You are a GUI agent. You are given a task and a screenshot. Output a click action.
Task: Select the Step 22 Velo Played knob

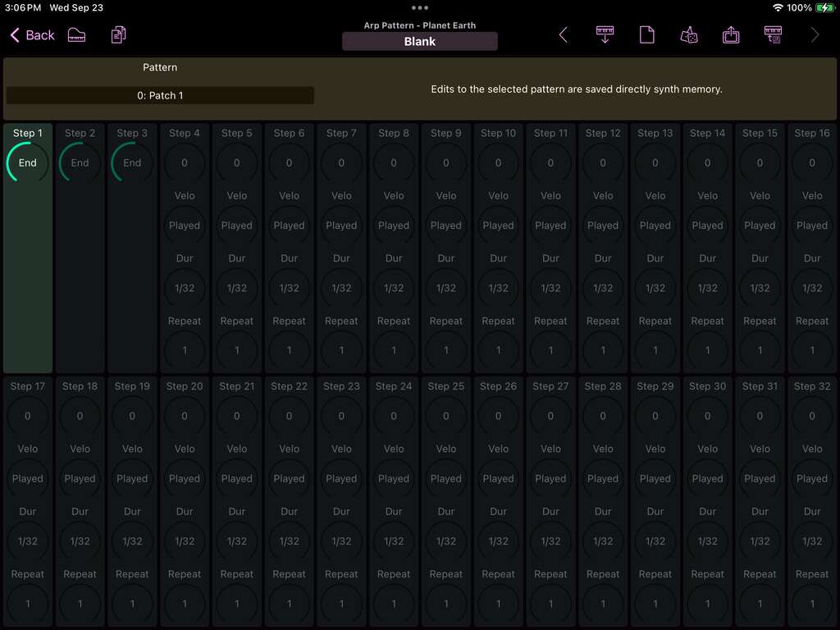coord(289,478)
